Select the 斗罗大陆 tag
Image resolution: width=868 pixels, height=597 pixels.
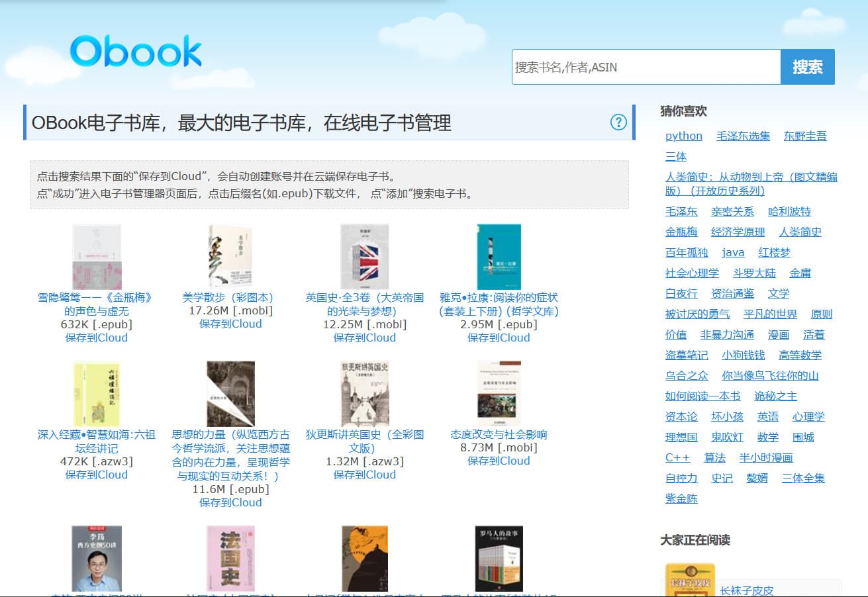[x=754, y=273]
